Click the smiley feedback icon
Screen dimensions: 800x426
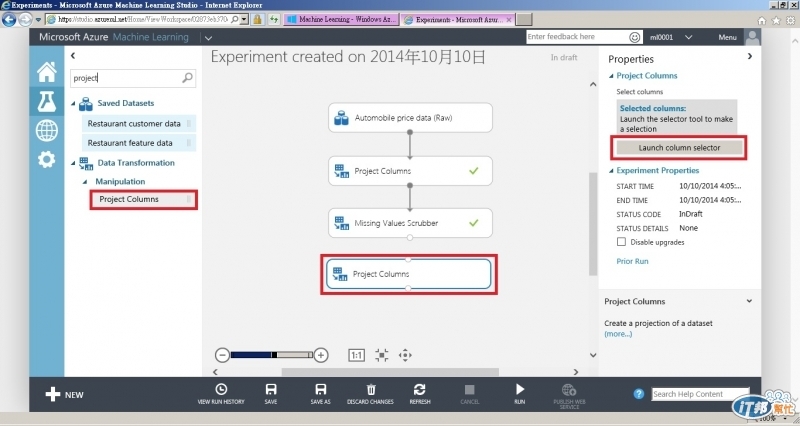[634, 37]
